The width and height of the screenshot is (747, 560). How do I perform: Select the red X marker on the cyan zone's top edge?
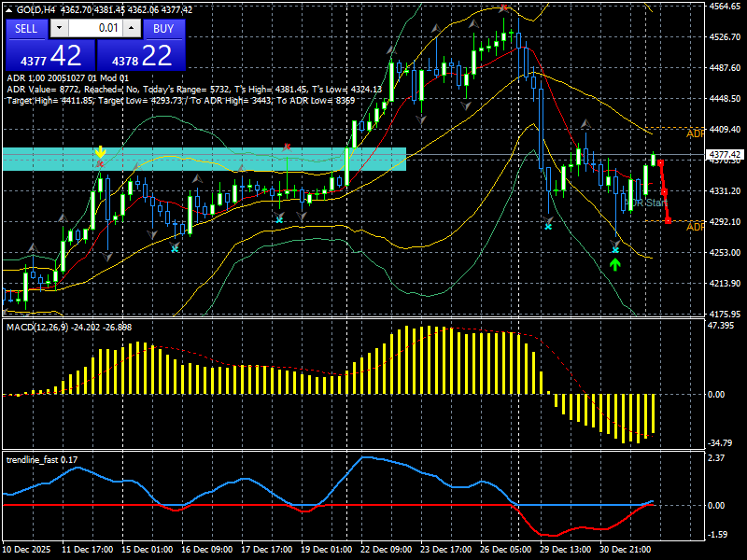coord(287,147)
